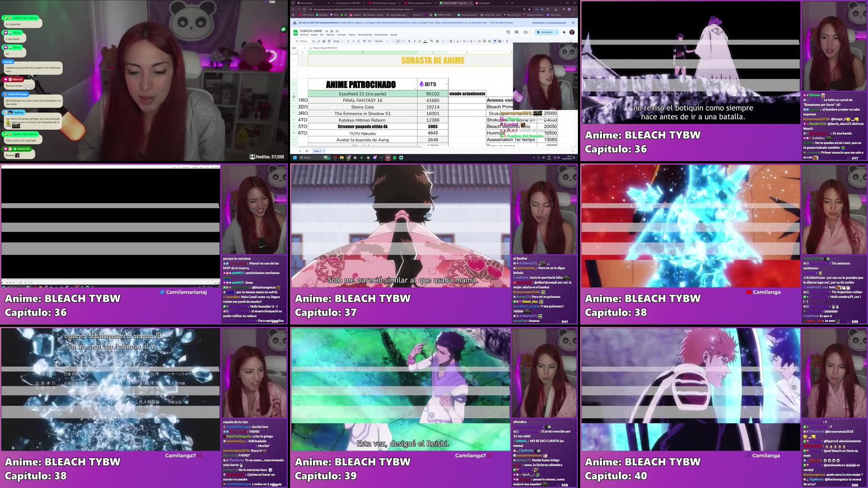
Task: Select the paint format tool
Action: pyautogui.click(x=329, y=41)
